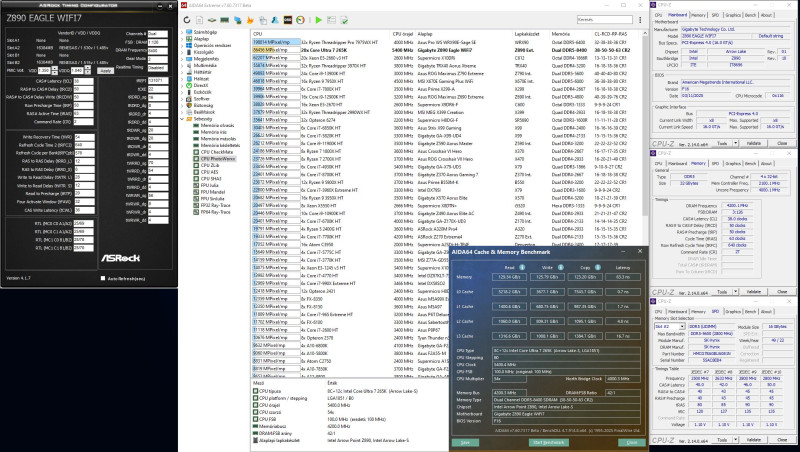The height and width of the screenshot is (452, 800).
Task: Switch to Graphics tab in top CPU-Z window
Action: (x=733, y=15)
